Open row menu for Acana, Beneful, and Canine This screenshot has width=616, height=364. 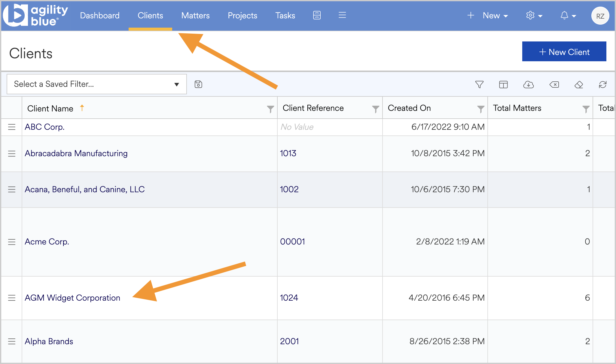(x=12, y=190)
